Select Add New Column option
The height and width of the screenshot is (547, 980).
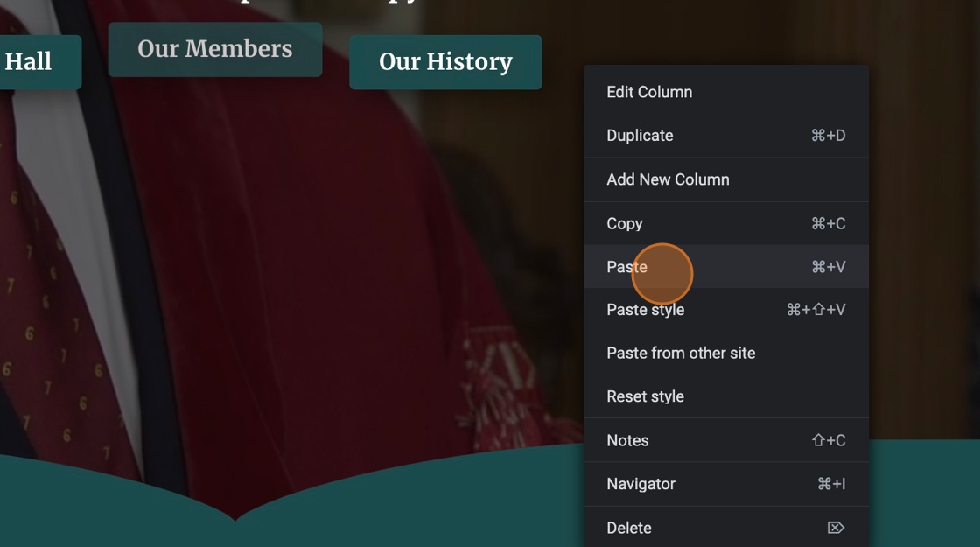[726, 179]
